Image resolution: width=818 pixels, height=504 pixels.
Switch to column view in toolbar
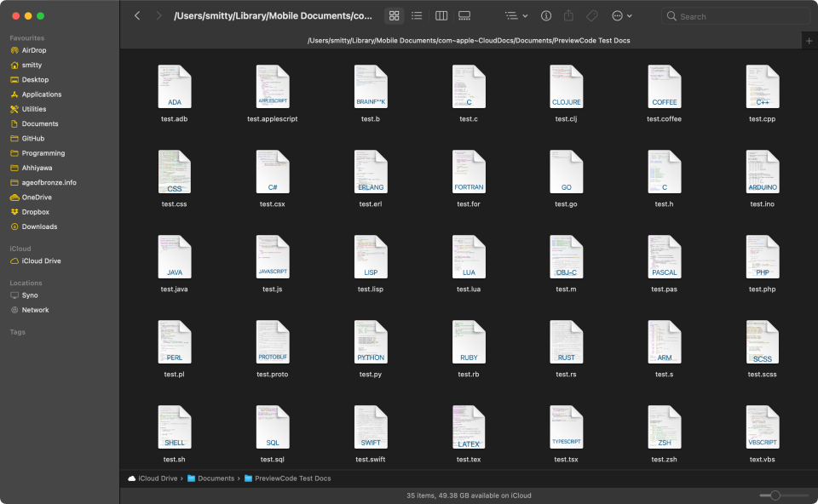[441, 16]
